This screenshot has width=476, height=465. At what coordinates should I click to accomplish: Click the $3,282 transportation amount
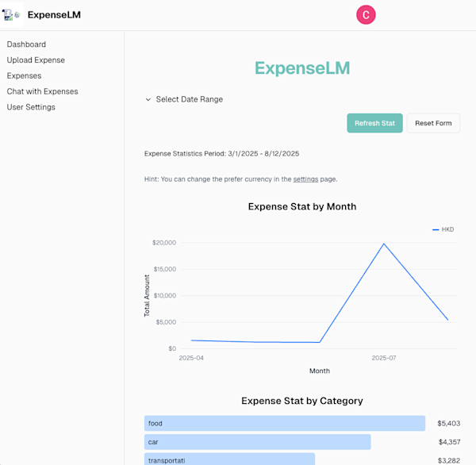[x=449, y=460]
